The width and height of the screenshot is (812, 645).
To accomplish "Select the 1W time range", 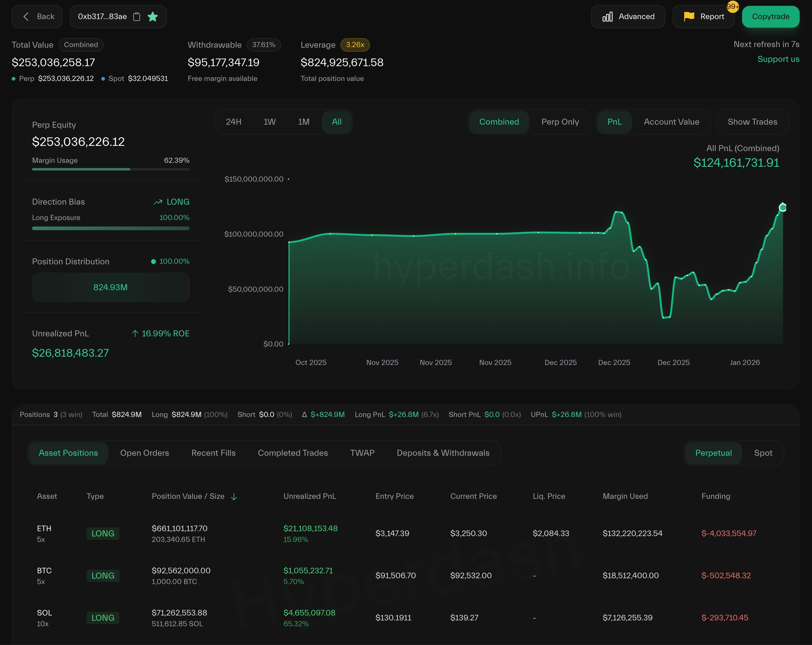I will click(x=270, y=122).
